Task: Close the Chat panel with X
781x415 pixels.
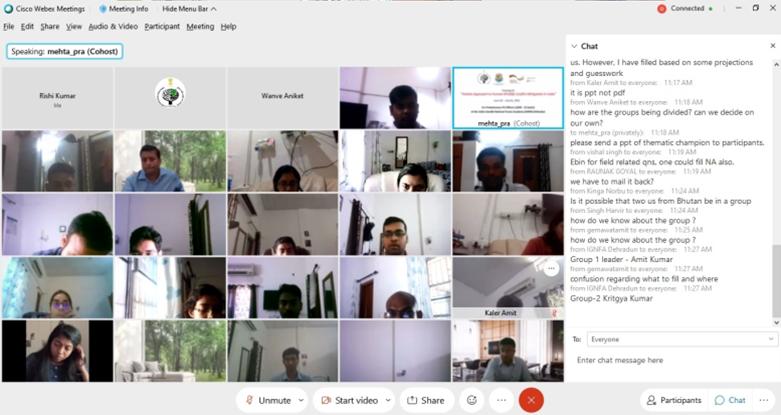Action: 770,46
